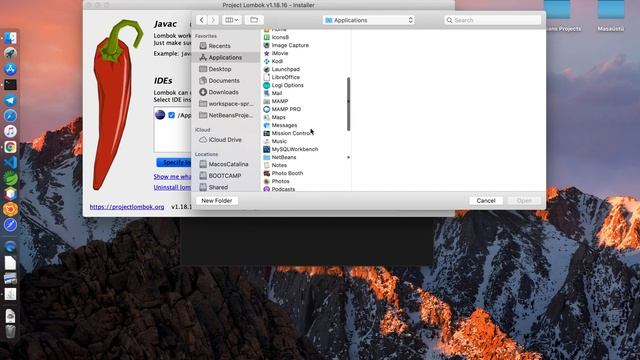
Task: Select Messages in the application list
Action: 305,125
